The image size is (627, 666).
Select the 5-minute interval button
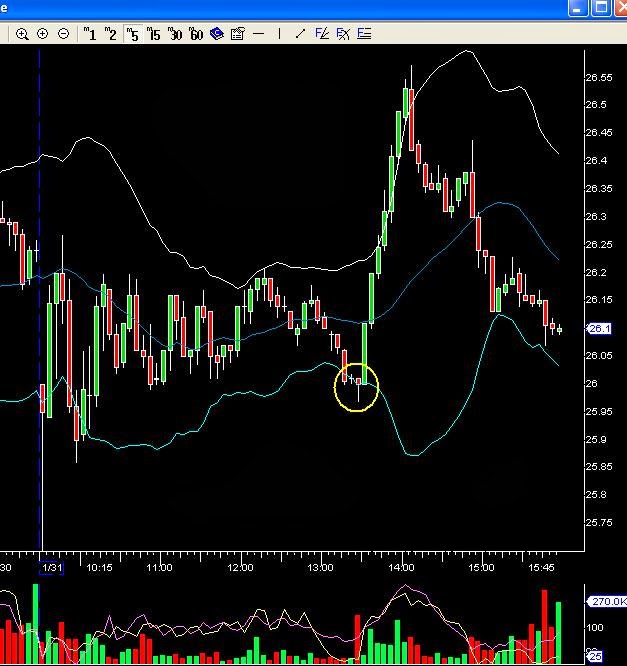tap(133, 34)
